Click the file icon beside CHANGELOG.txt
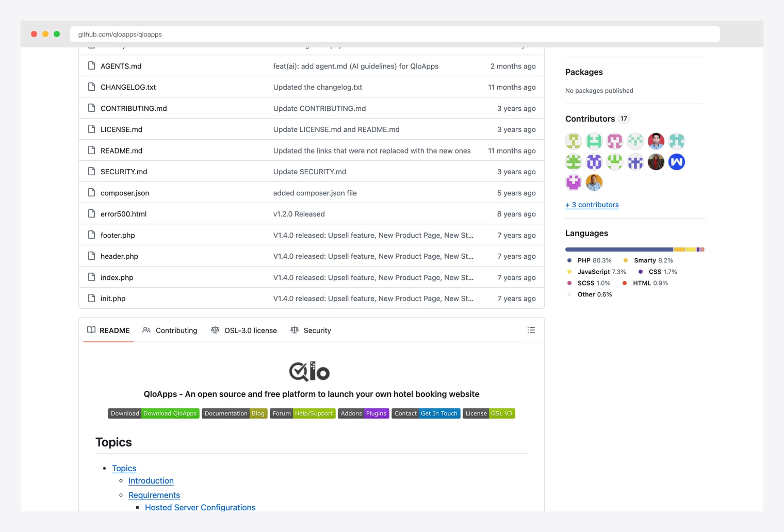The height and width of the screenshot is (532, 784). [x=91, y=87]
